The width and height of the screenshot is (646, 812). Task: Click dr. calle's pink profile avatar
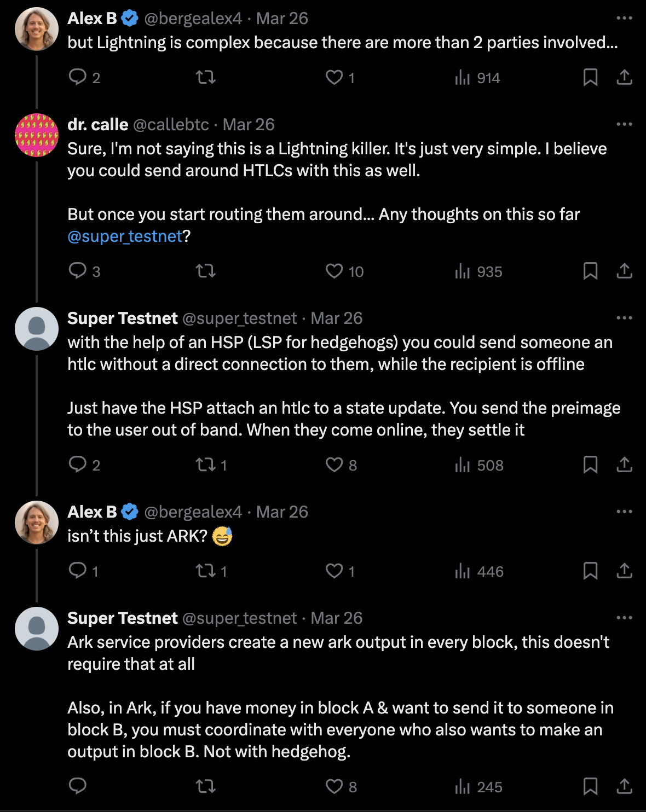(37, 135)
